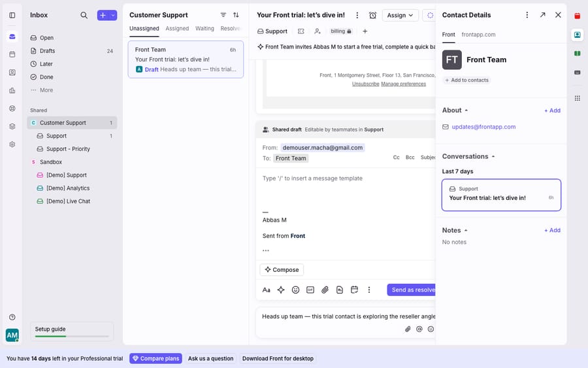Screen dimensions: 588x368
Task: Click the AM user avatar
Action: point(12,335)
